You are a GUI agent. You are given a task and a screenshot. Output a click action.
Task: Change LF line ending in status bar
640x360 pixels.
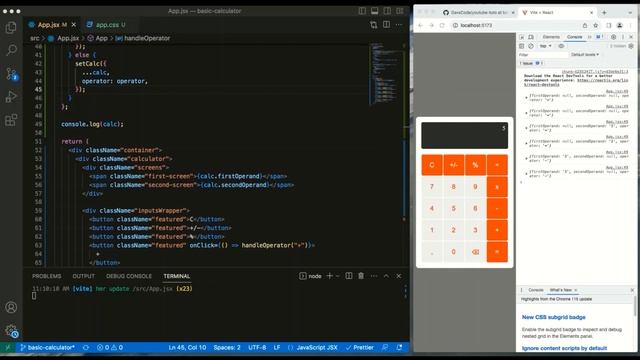click(x=277, y=348)
